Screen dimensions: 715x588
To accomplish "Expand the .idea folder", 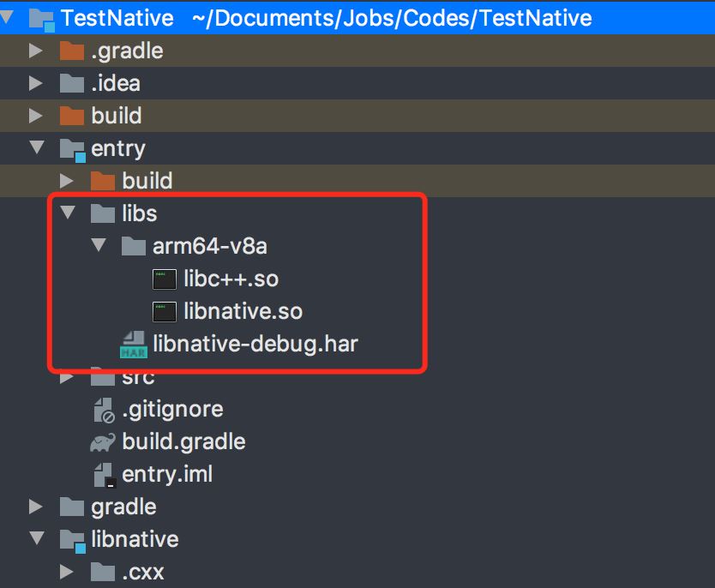I will pyautogui.click(x=36, y=84).
